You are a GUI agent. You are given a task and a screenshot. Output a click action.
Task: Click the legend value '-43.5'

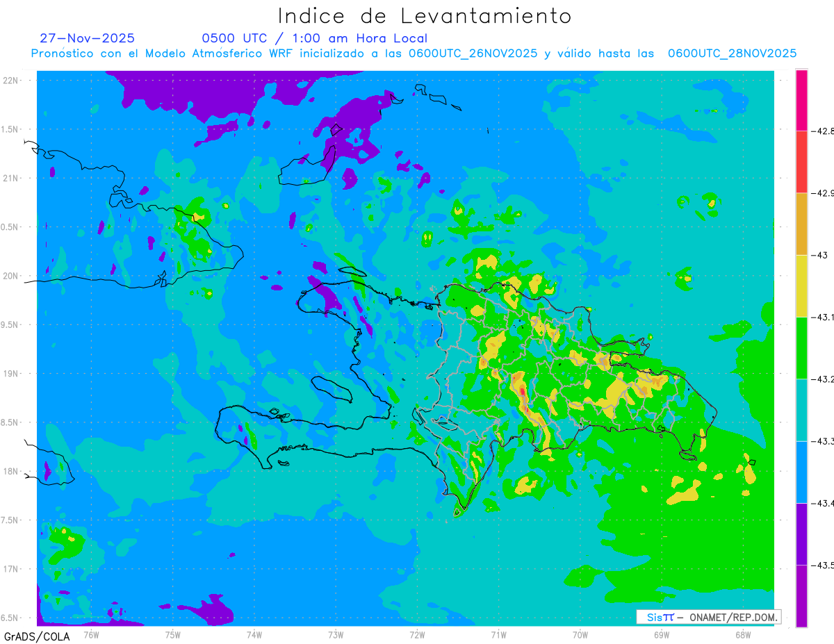point(822,565)
